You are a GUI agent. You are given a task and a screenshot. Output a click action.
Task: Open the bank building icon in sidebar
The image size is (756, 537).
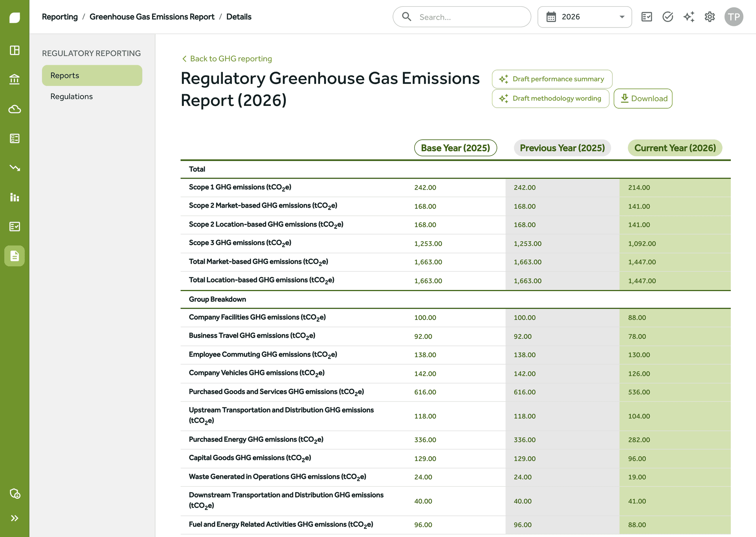point(15,79)
